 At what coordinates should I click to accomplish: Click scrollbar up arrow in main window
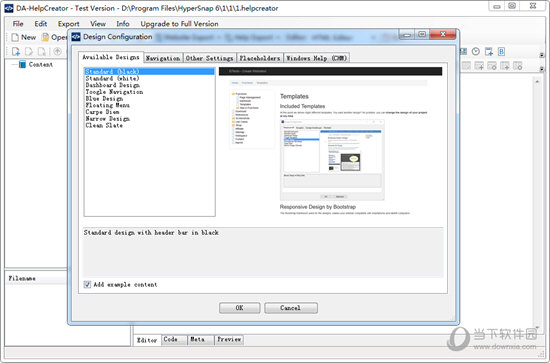[x=537, y=81]
